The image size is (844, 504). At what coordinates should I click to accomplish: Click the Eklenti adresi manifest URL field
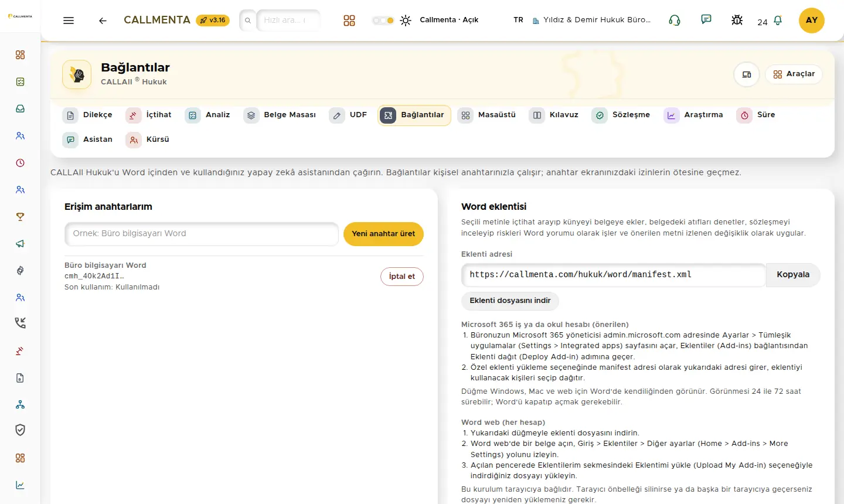614,275
